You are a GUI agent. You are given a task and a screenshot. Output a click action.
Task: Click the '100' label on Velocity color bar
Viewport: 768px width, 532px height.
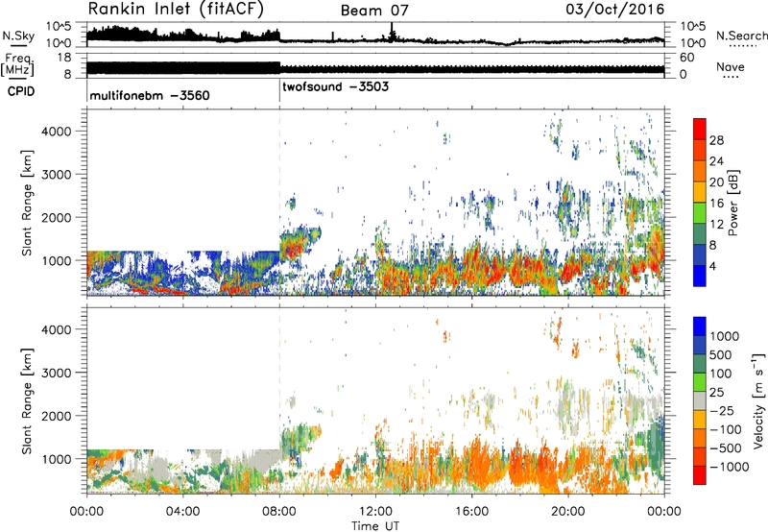click(721, 374)
